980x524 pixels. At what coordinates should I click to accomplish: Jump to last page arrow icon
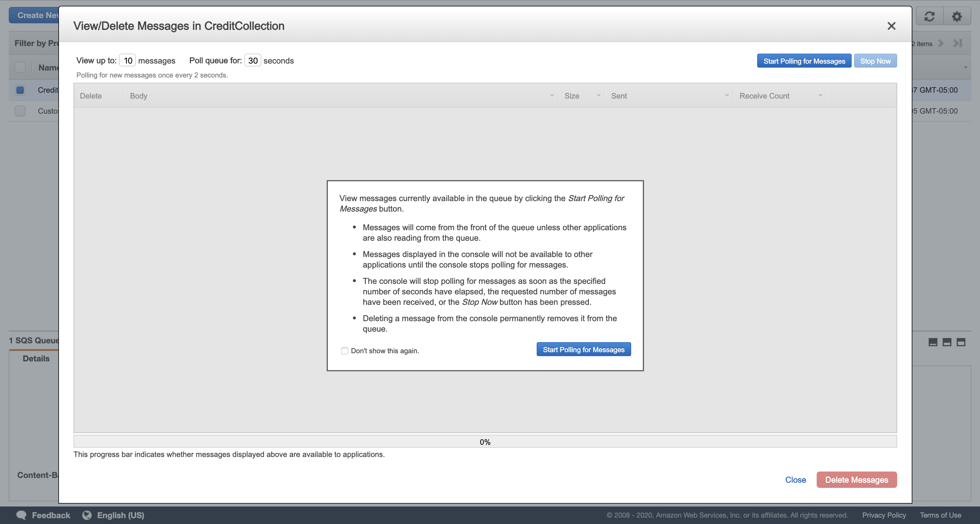(958, 43)
